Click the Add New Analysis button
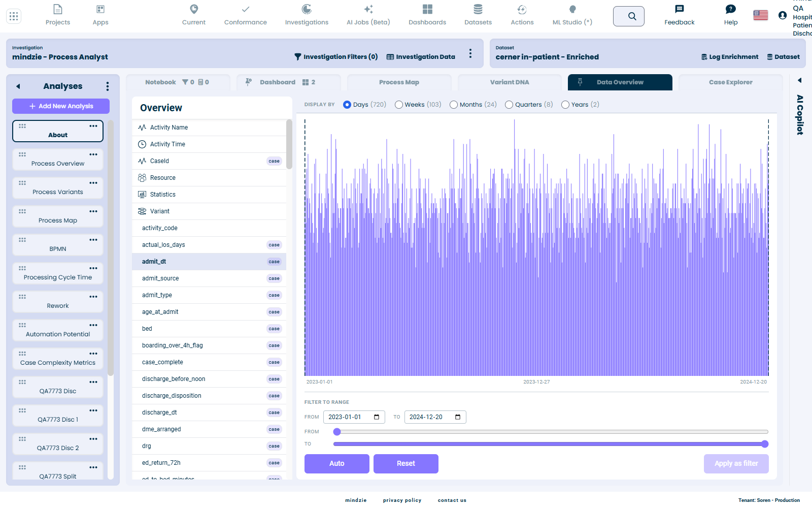The width and height of the screenshot is (812, 508). [61, 106]
